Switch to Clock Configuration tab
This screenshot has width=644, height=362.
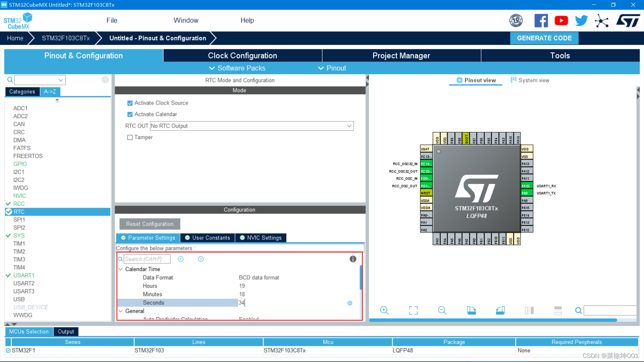(x=242, y=56)
